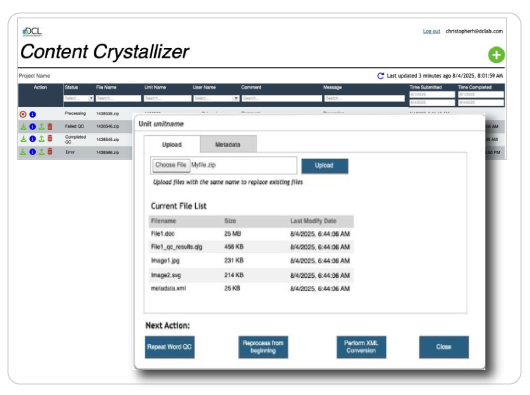Click Reprocess from beginning button

coord(263,347)
